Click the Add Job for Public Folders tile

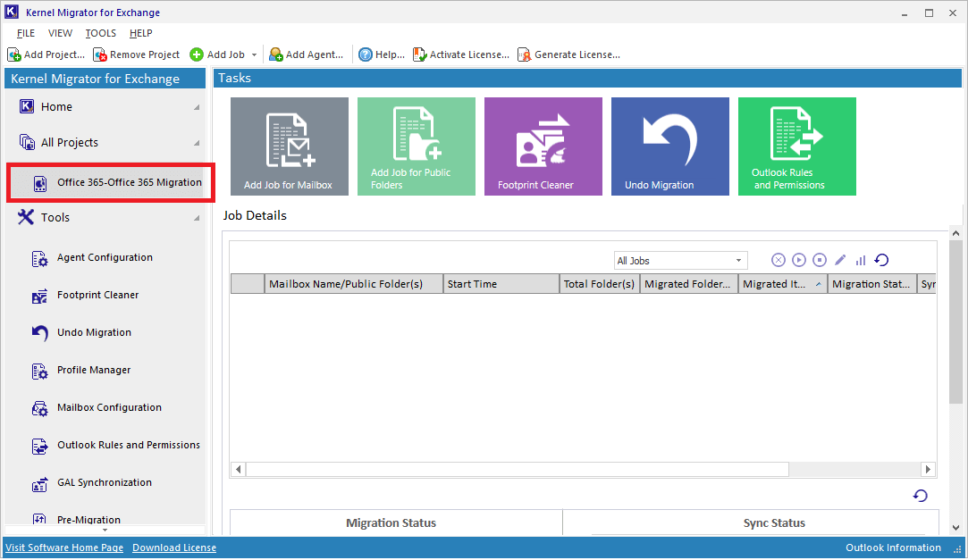417,146
